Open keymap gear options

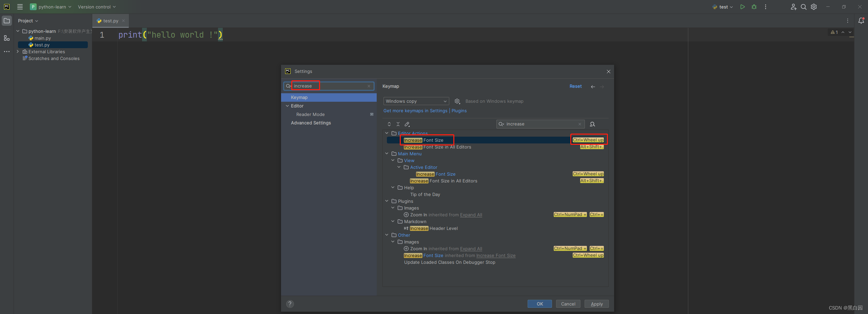[x=457, y=101]
